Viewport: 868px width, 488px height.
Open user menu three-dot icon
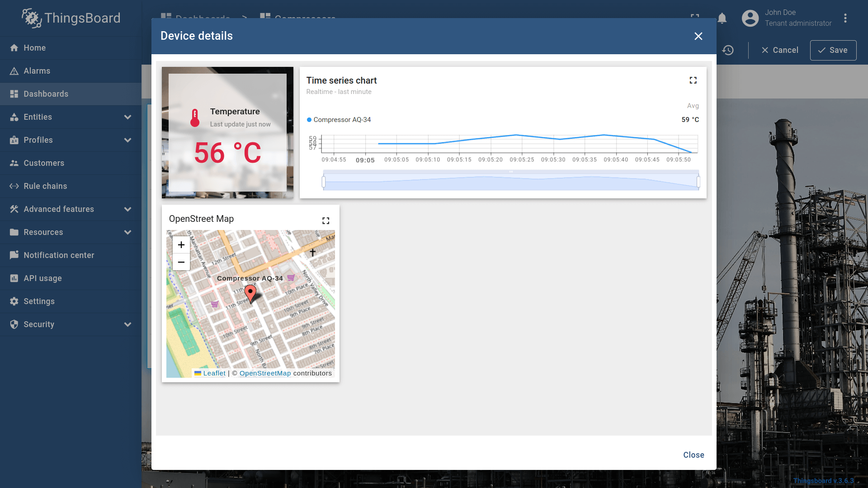click(845, 19)
